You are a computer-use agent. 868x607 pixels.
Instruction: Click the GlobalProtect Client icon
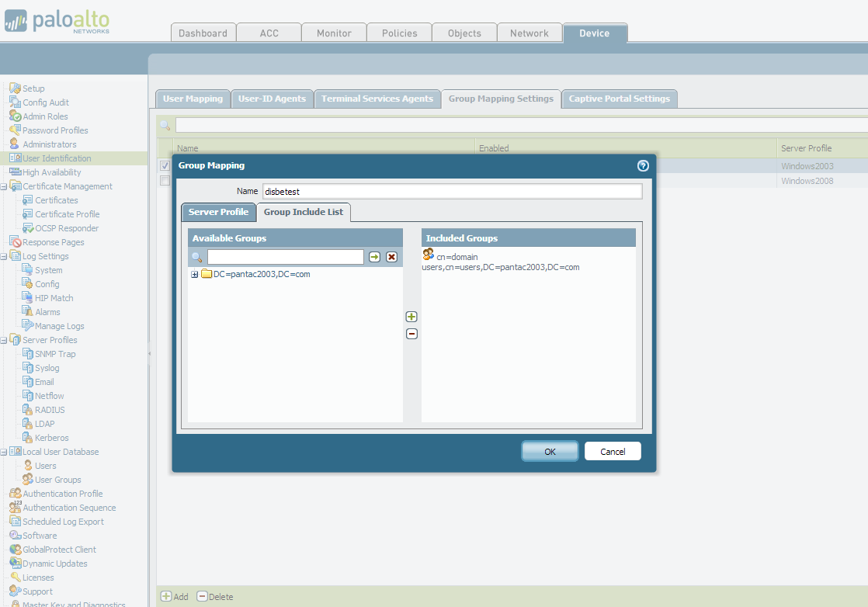tap(15, 549)
